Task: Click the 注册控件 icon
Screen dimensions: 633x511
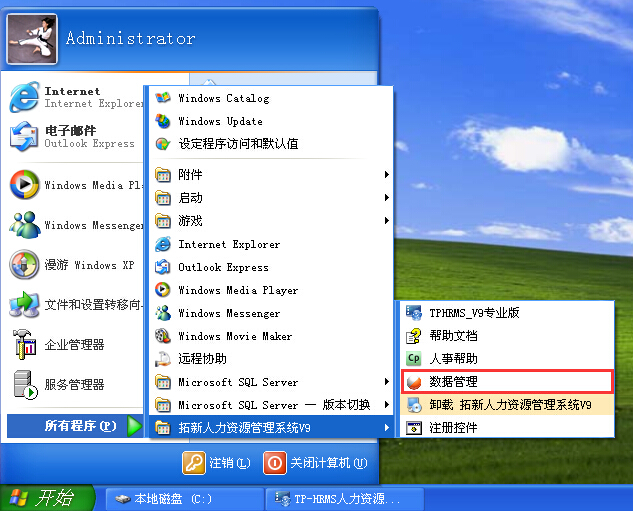Action: [x=414, y=427]
